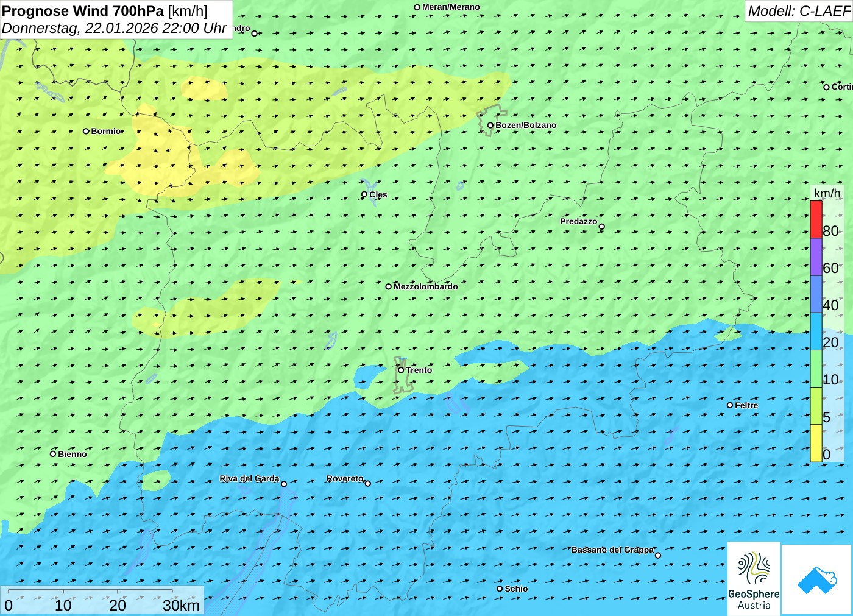This screenshot has width=853, height=616.
Task: Click the Feltre city marker
Action: pyautogui.click(x=730, y=405)
